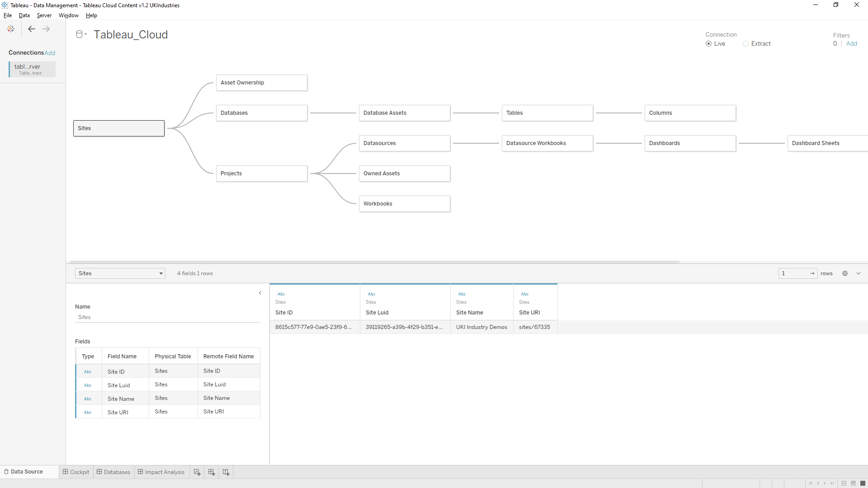This screenshot has width=868, height=488.
Task: Create a new dashboard from the tab bar
Action: (x=211, y=472)
